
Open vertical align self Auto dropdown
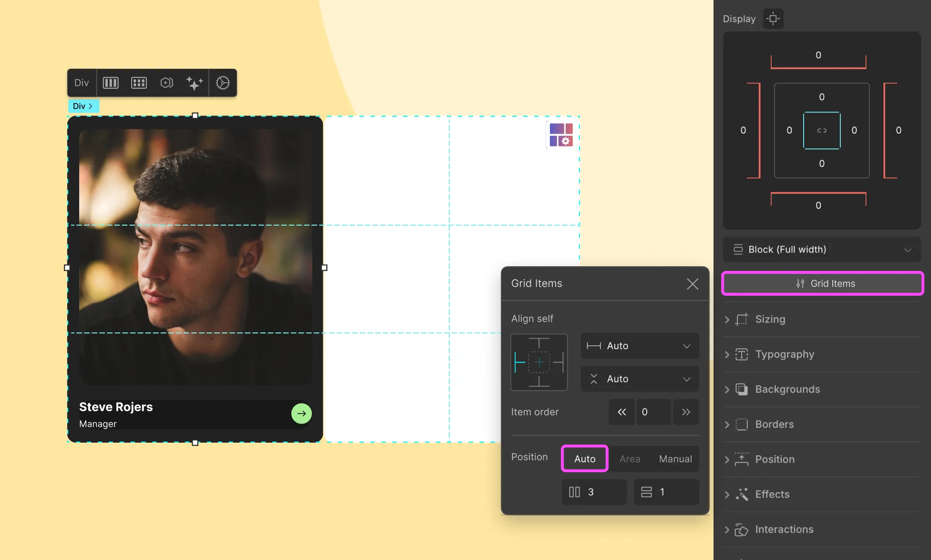click(640, 379)
